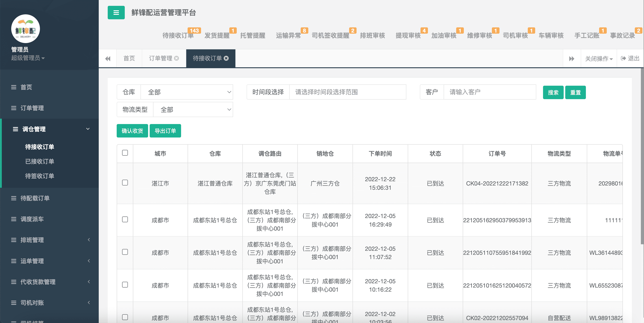Click the 143 badge on 待接收订单
The height and width of the screenshot is (323, 644).
pyautogui.click(x=194, y=31)
